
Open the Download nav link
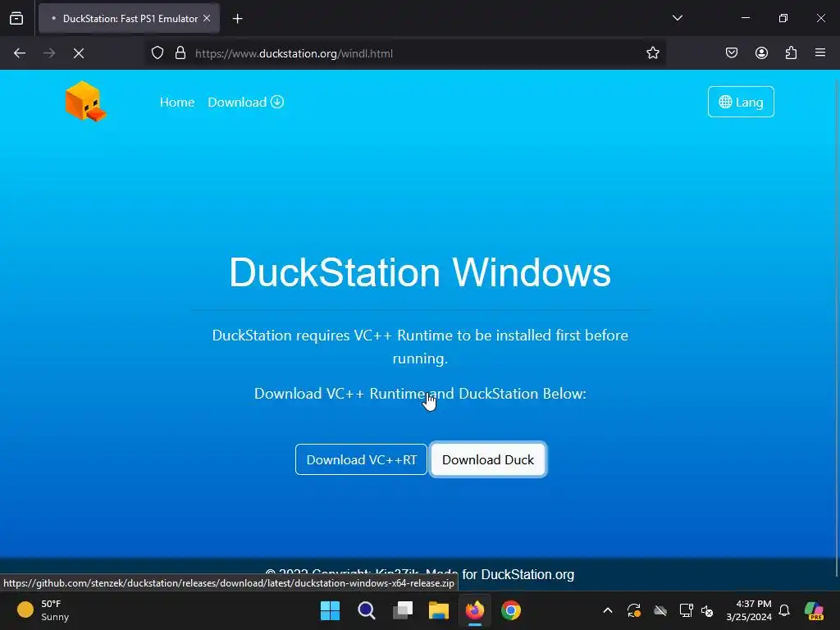pos(245,102)
